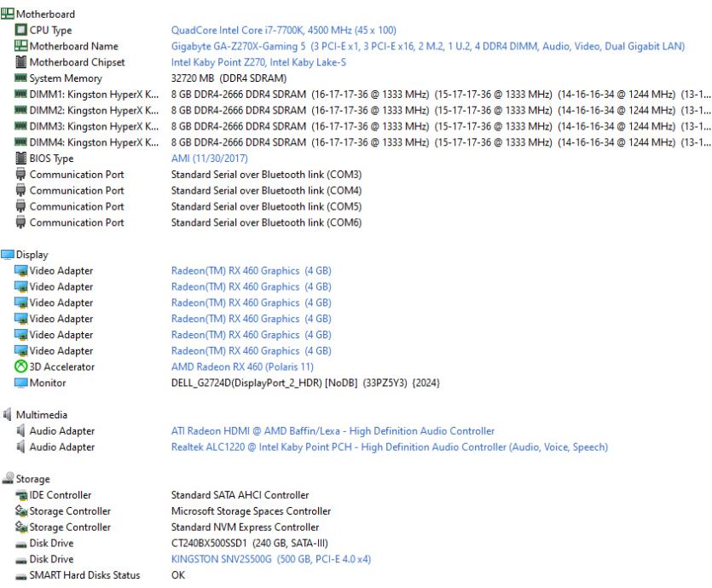This screenshot has height=588, width=712.
Task: Click the last Video Adapter icon
Action: point(20,351)
